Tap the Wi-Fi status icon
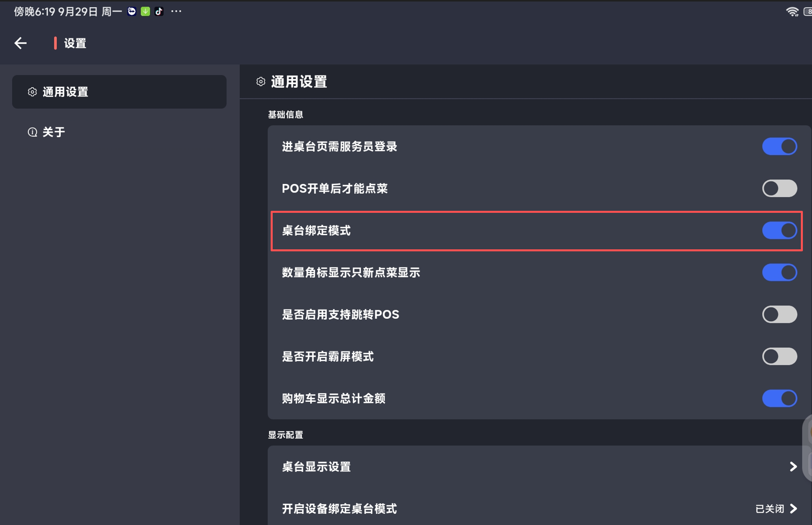 click(x=792, y=12)
